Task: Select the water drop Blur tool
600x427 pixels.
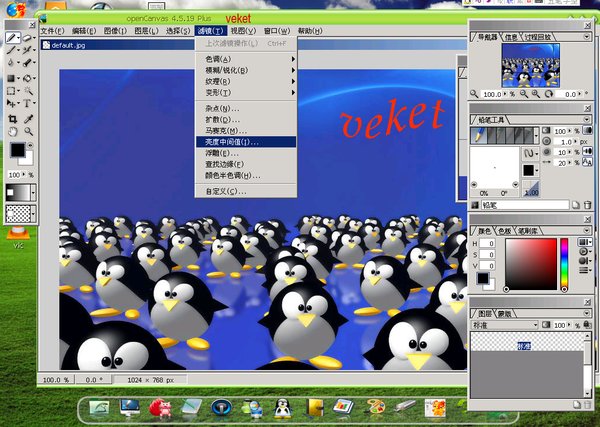Action: (11, 63)
